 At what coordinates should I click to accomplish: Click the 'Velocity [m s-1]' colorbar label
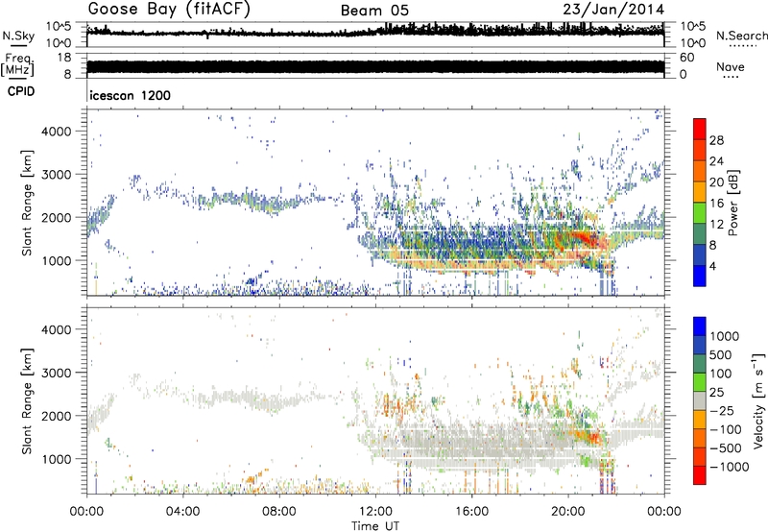(758, 400)
